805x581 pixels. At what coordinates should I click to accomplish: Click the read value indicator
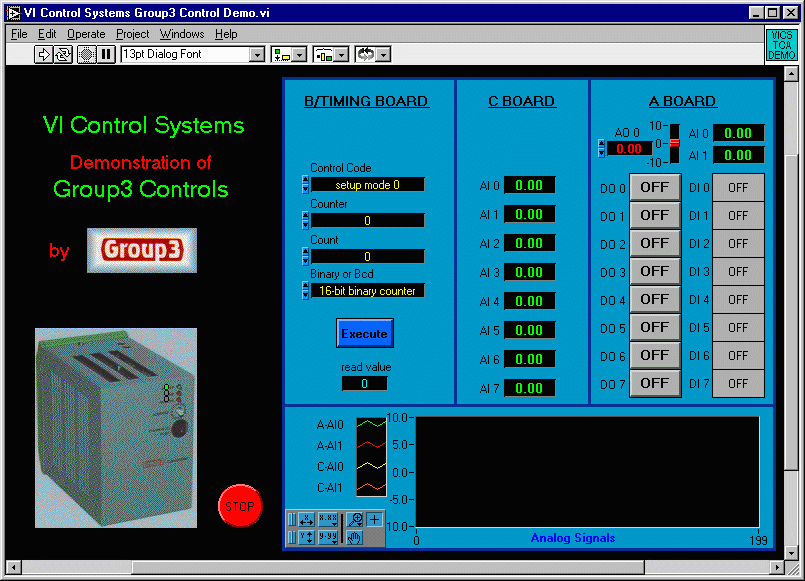[x=365, y=383]
